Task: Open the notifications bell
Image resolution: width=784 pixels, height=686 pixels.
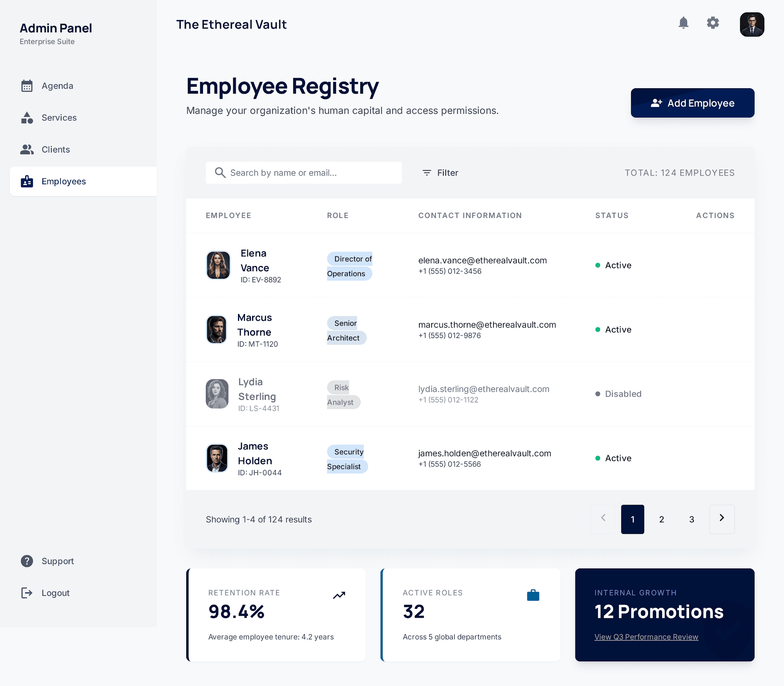Action: coord(683,23)
